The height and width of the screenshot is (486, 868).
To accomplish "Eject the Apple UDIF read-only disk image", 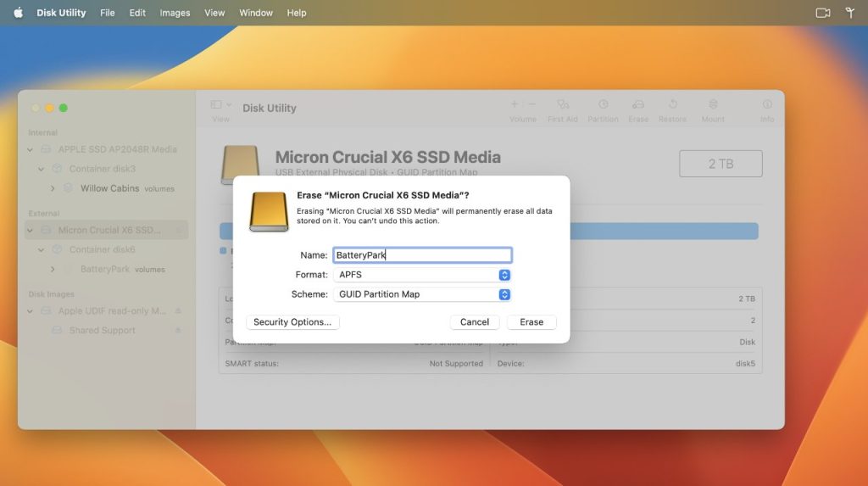I will coord(178,311).
